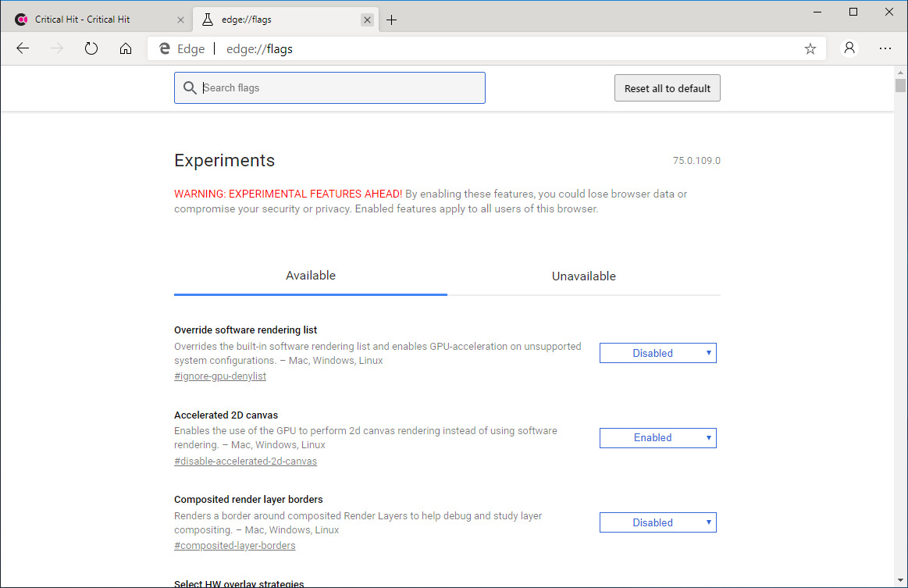Open the Settings and more ellipsis menu
The image size is (908, 588).
point(885,48)
